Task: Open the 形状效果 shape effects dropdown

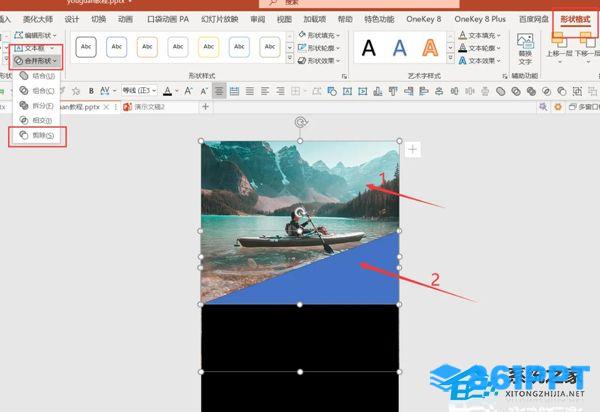Action: [319, 60]
